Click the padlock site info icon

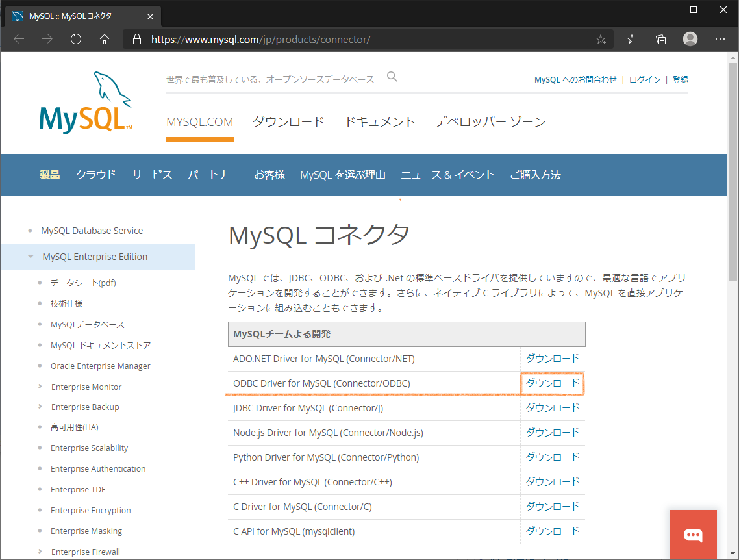pos(136,39)
